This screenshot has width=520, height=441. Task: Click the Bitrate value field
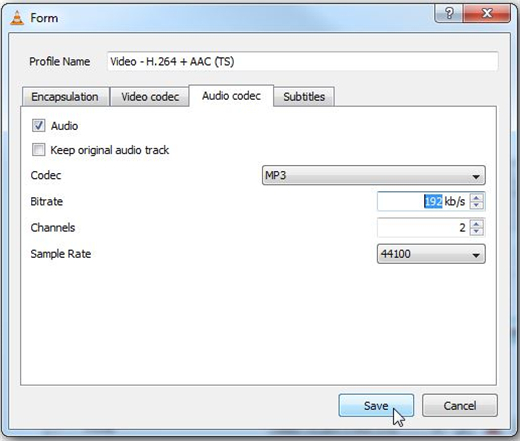pyautogui.click(x=423, y=201)
